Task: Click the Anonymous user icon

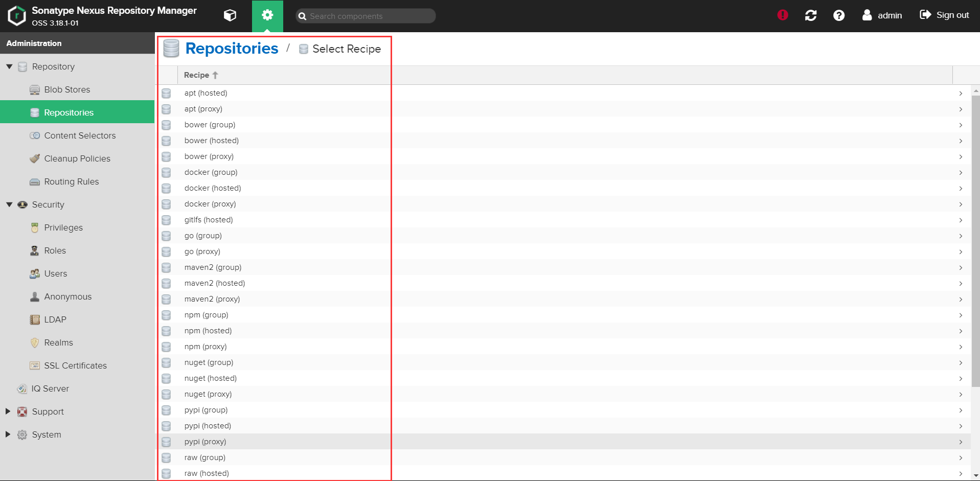Action: tap(35, 296)
